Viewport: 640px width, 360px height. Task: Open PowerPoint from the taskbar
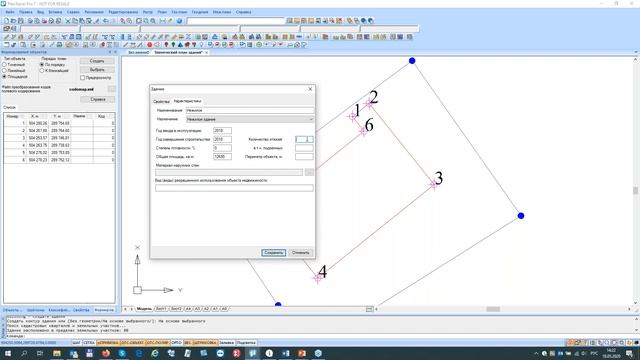click(302, 353)
